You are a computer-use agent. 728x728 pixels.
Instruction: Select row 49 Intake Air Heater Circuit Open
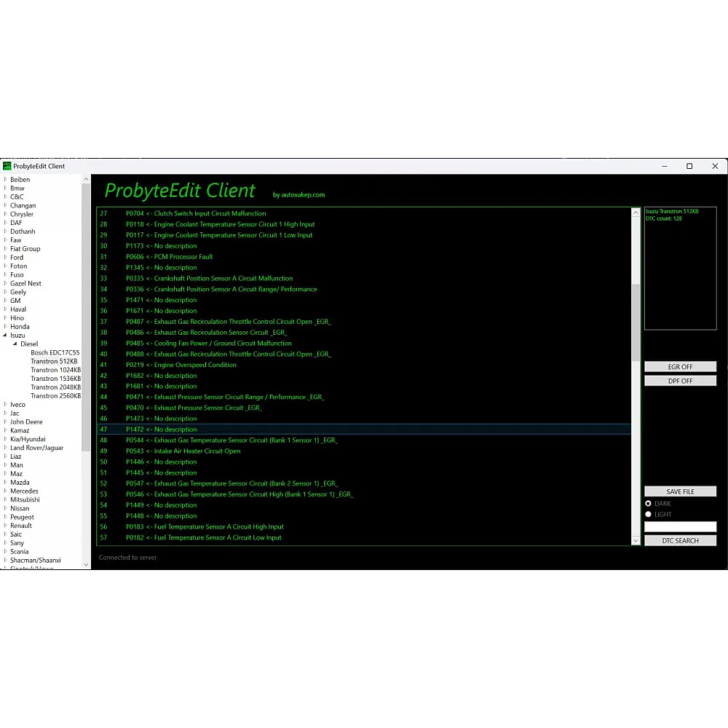coord(197,451)
